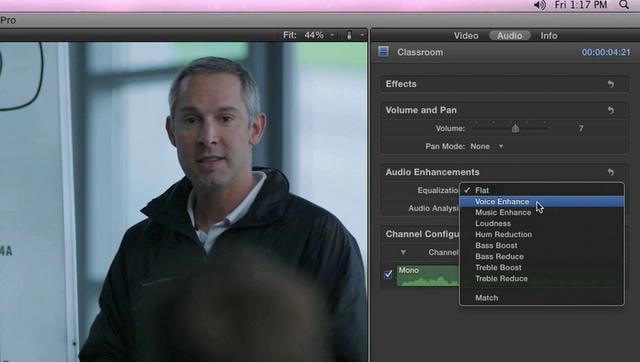Open the viewer options dropdown arrow
The image size is (640, 362).
(x=362, y=36)
